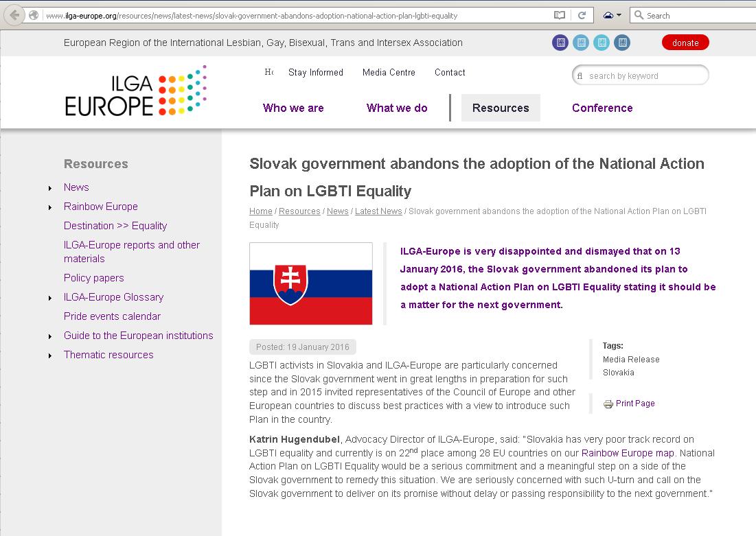Click the browser back arrow button
The width and height of the screenshot is (756, 536).
14,15
